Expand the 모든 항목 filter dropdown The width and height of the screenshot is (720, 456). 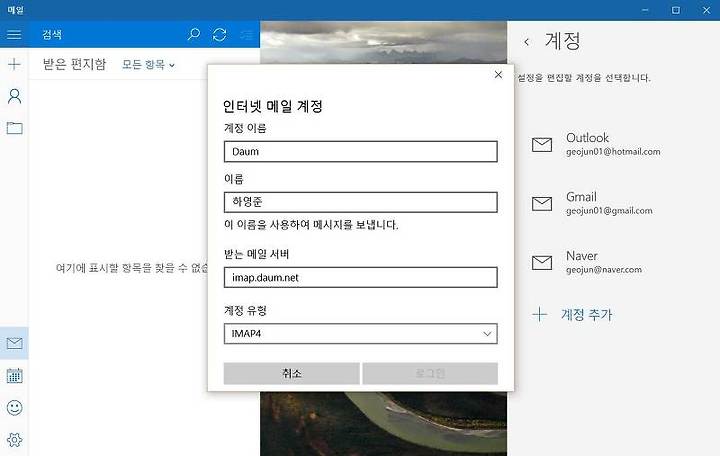pos(148,65)
